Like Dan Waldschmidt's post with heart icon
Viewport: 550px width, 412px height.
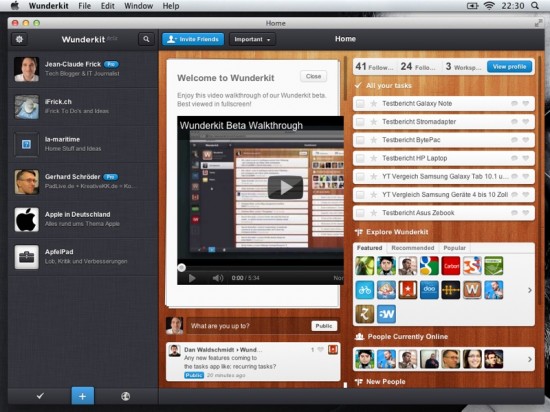(320, 350)
